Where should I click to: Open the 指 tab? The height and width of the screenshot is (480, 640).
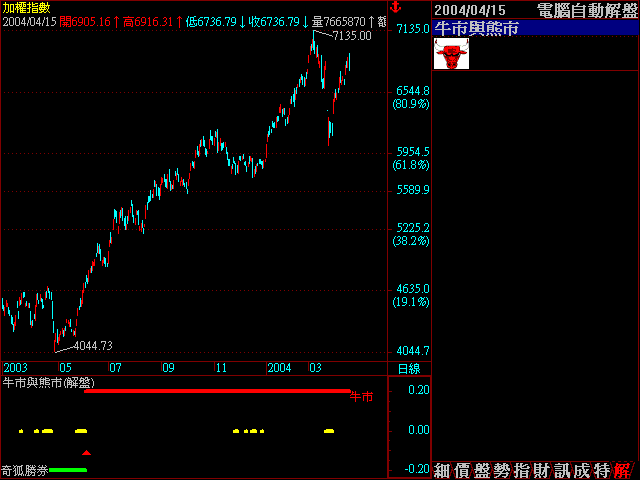pos(522,471)
